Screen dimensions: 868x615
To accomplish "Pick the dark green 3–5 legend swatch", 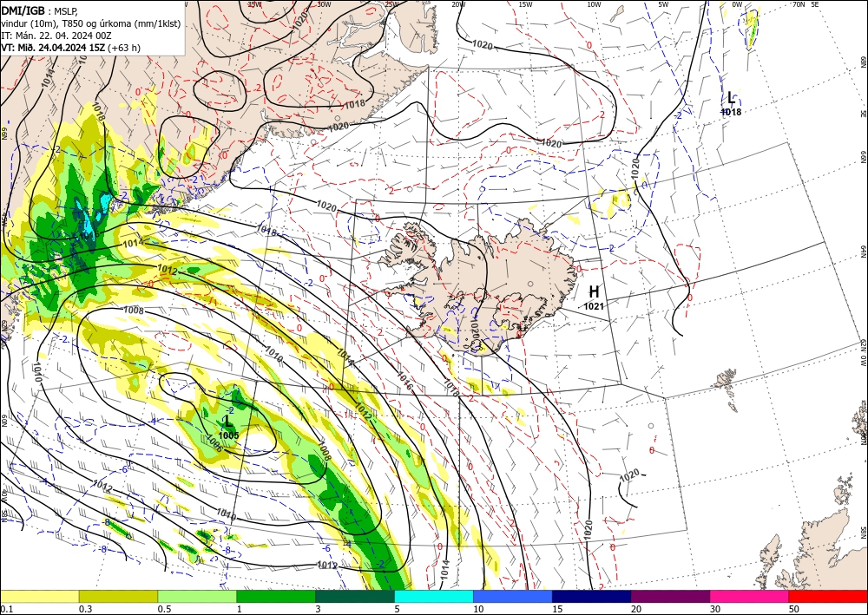I will 355,596.
